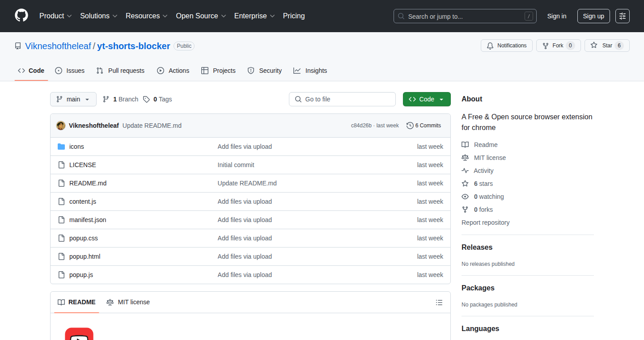Open the popup.js file

(81, 275)
